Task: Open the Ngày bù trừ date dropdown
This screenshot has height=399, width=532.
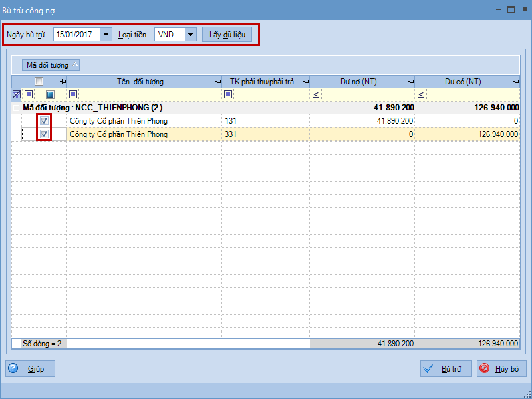Action: pyautogui.click(x=106, y=34)
